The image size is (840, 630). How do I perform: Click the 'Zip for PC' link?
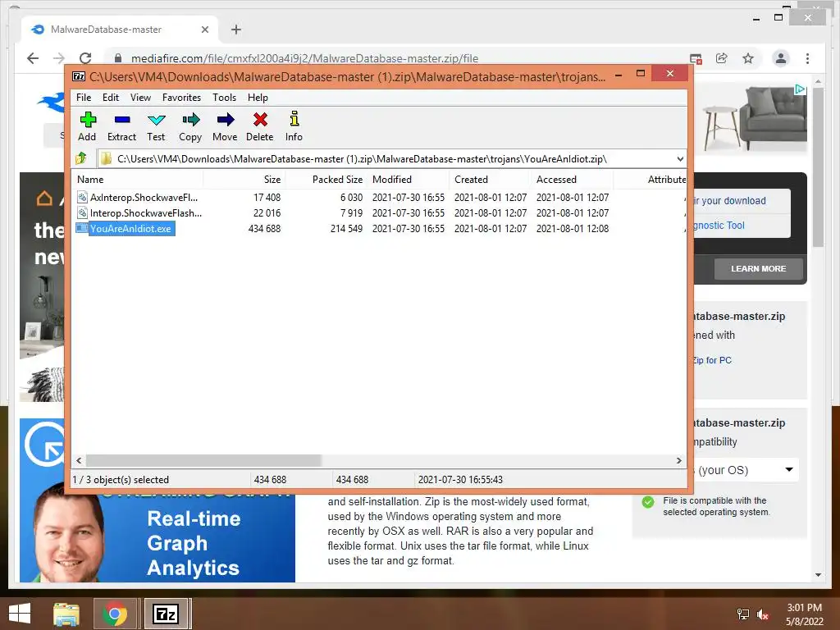[x=712, y=360]
